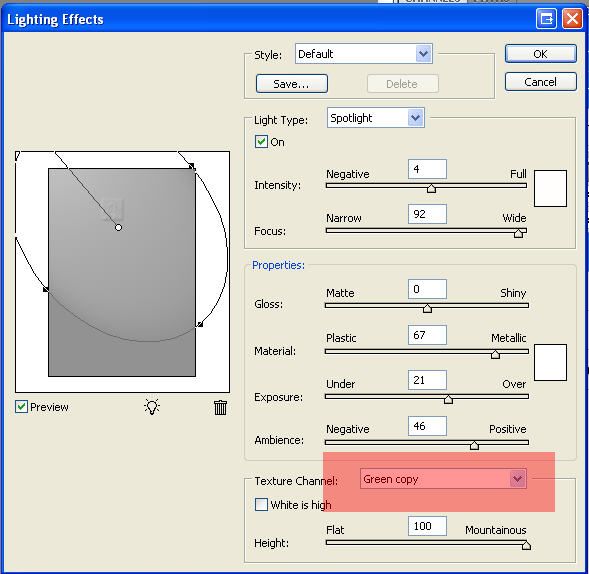The image size is (589, 574).
Task: Click the new light bulb icon
Action: [x=152, y=407]
